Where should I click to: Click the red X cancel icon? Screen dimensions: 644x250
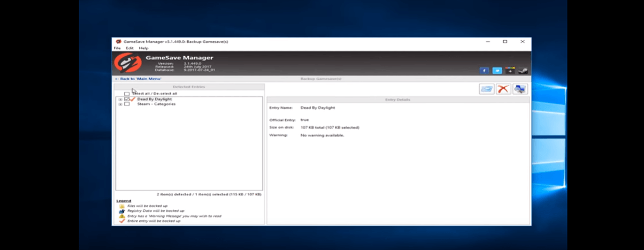(503, 89)
